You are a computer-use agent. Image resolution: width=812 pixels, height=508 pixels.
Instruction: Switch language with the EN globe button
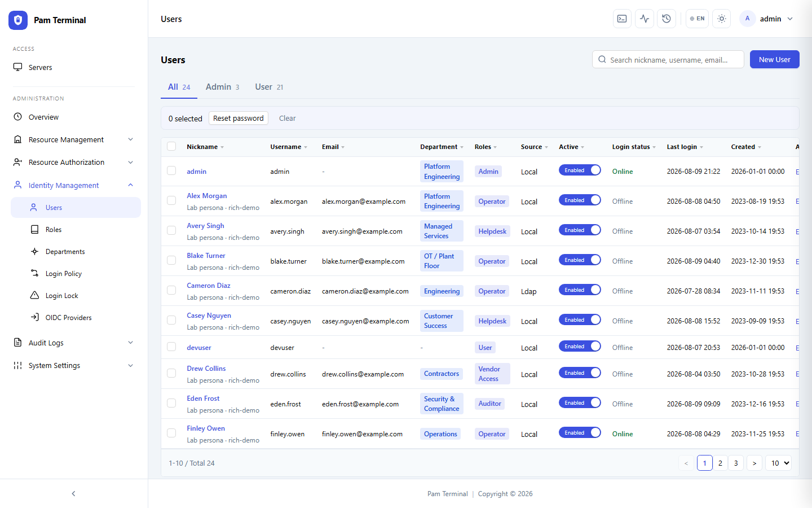coord(697,19)
